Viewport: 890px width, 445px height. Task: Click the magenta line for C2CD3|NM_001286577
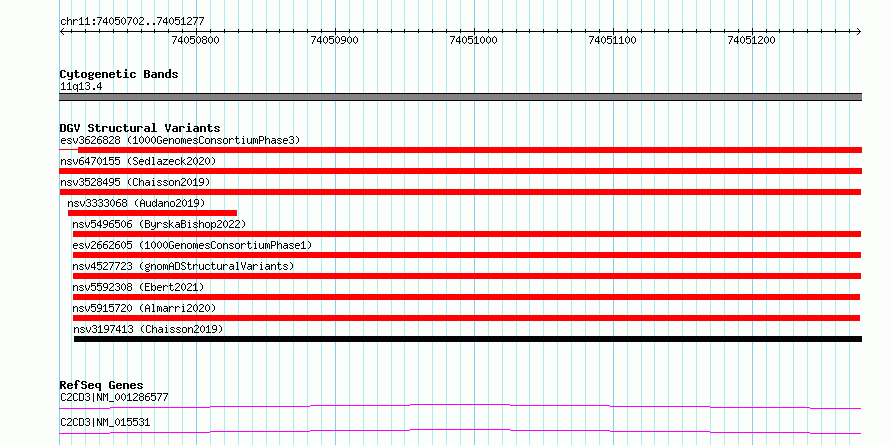[x=460, y=406]
